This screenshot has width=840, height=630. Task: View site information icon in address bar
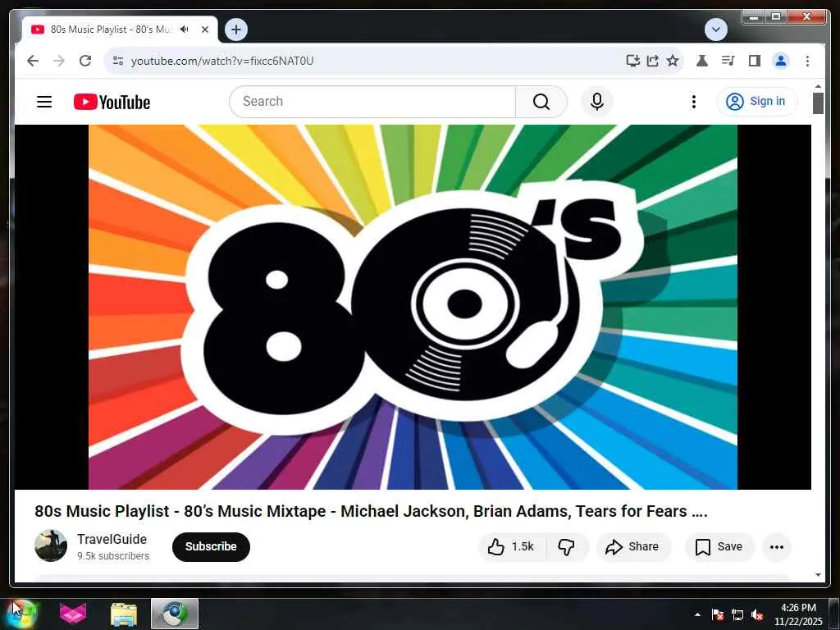[x=118, y=61]
